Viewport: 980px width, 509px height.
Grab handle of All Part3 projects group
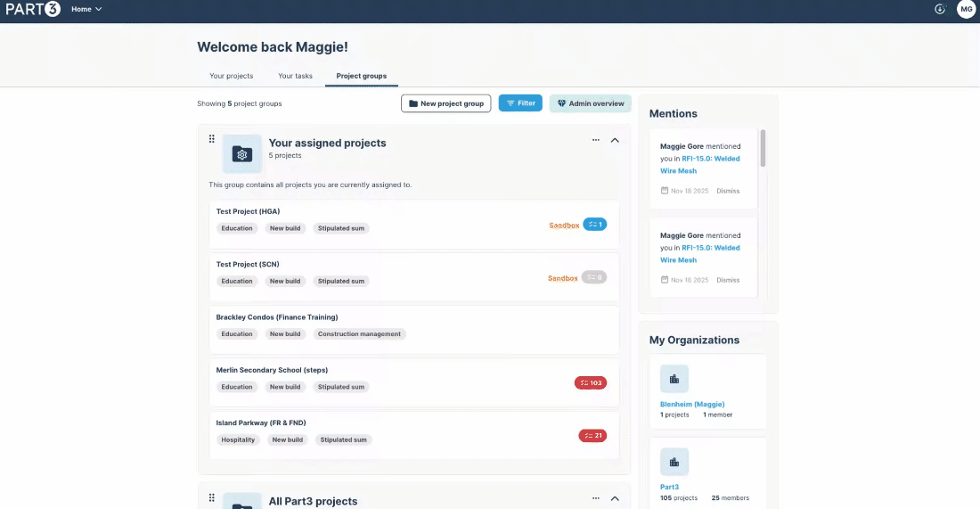tap(212, 497)
